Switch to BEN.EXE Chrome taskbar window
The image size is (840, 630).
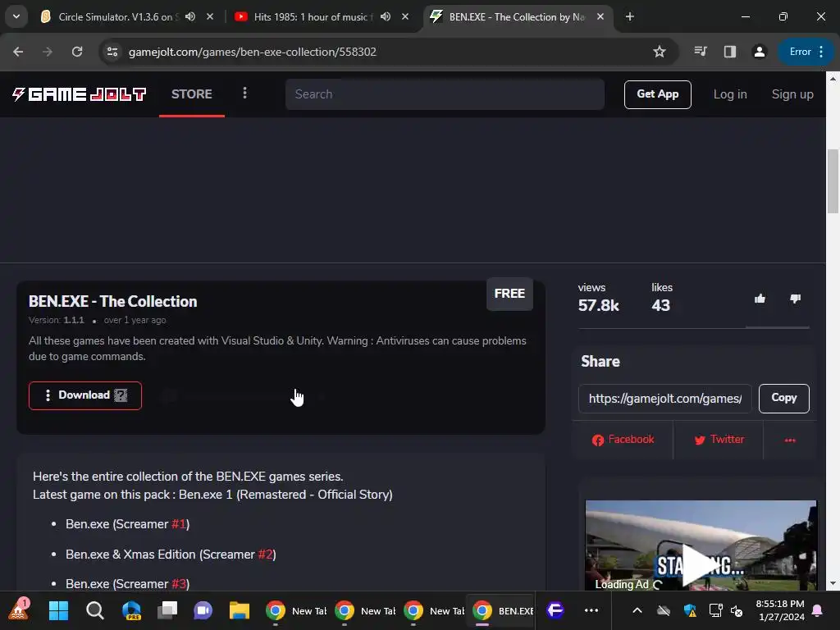(502, 610)
